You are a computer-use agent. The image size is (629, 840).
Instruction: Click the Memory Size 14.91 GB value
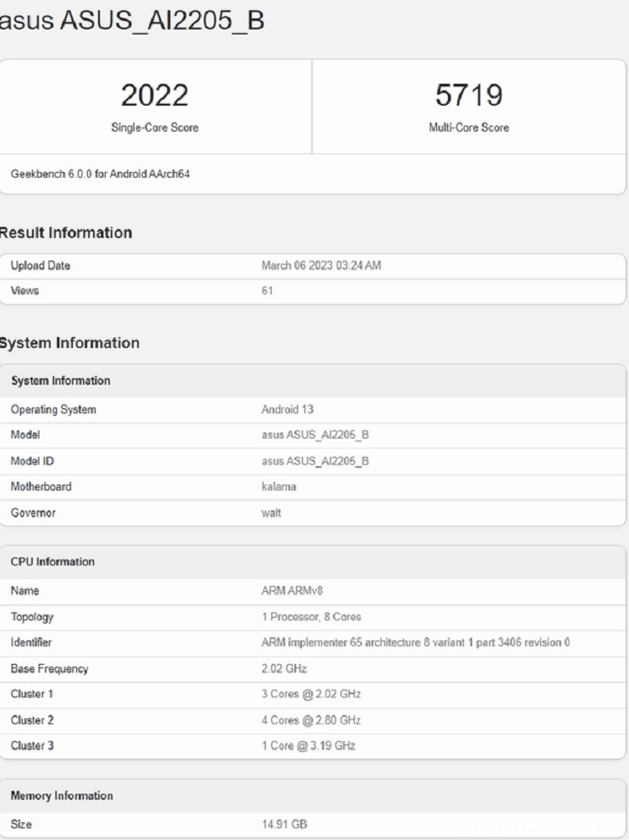(x=284, y=824)
